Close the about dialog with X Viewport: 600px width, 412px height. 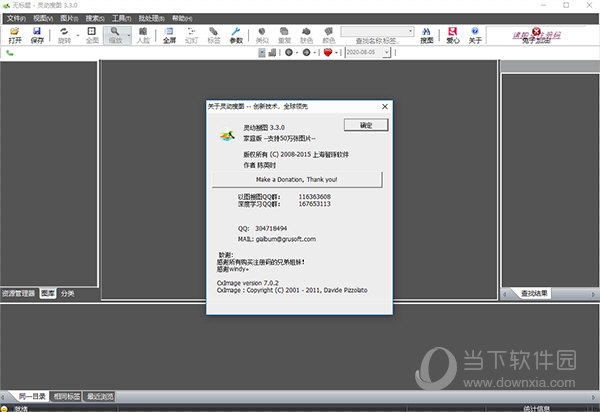coord(385,106)
